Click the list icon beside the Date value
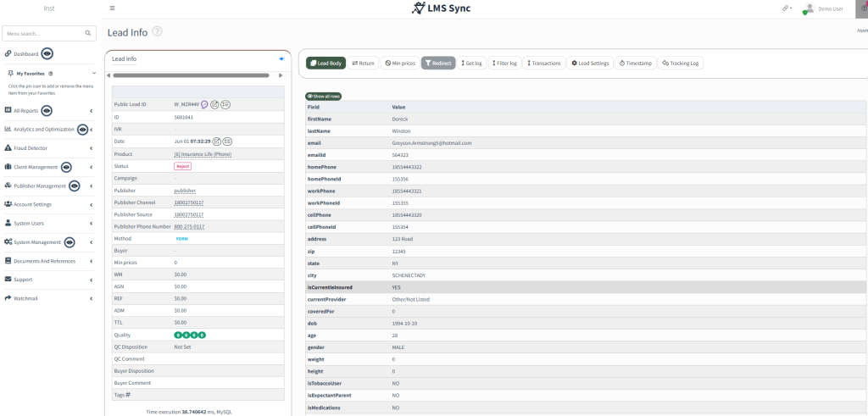The image size is (868, 416). tap(227, 141)
